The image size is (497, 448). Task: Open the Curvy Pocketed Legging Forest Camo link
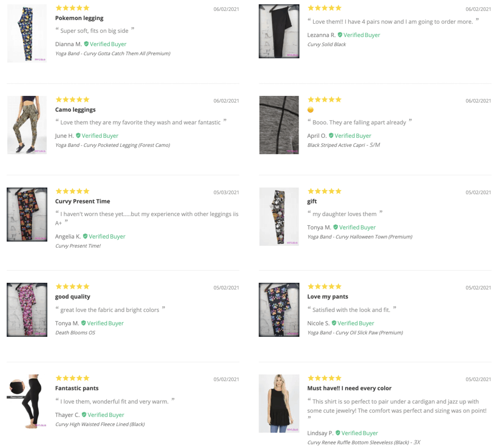[x=112, y=145]
